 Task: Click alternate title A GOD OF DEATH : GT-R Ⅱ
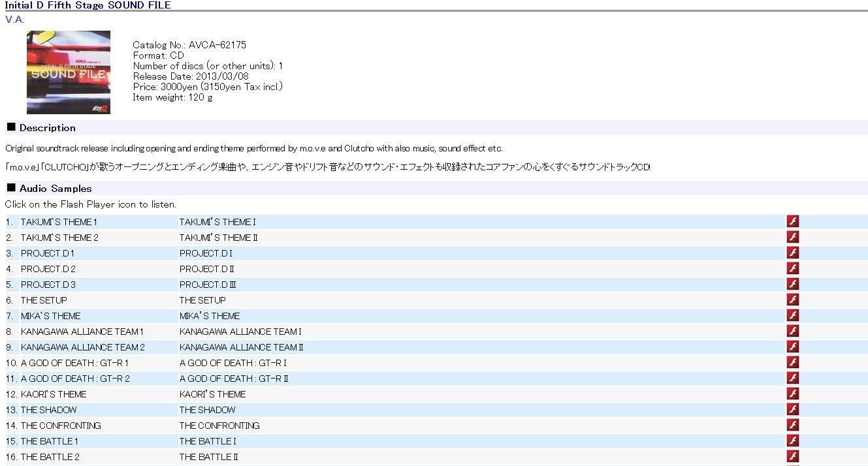pyautogui.click(x=234, y=379)
